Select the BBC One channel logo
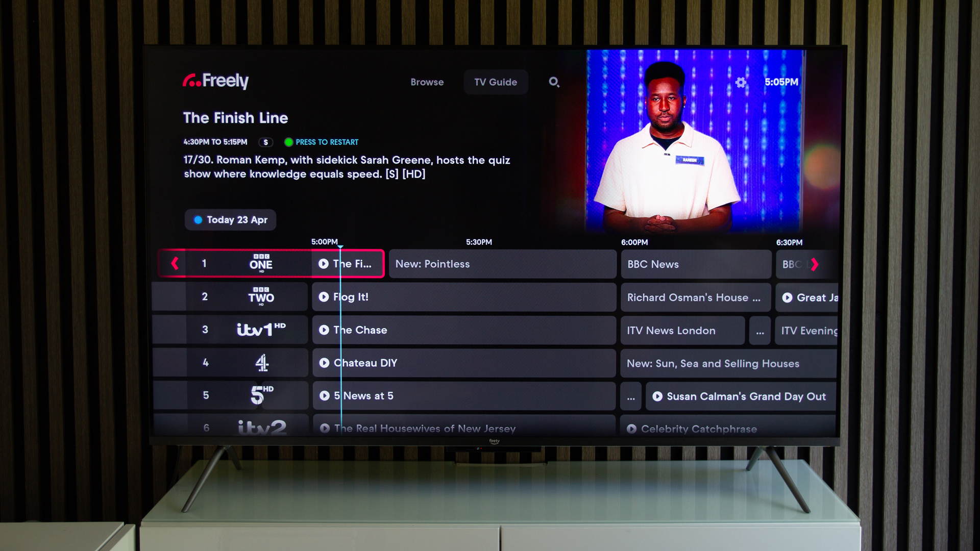 (261, 263)
